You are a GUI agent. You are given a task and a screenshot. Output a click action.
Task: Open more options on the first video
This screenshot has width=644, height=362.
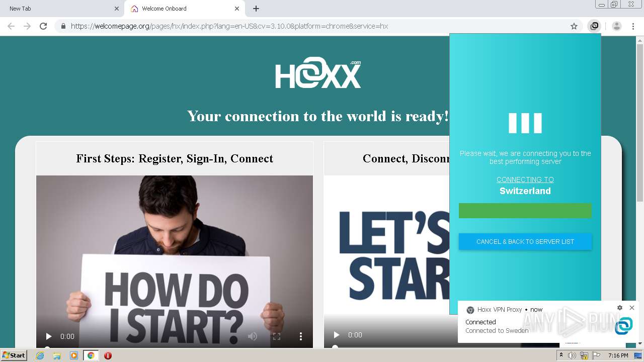click(301, 336)
